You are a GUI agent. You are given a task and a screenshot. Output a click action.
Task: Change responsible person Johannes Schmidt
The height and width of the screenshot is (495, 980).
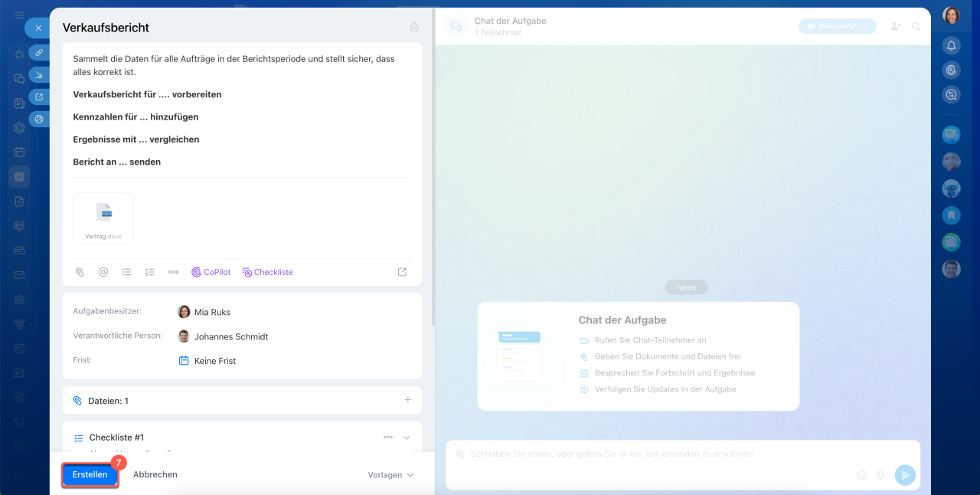click(223, 336)
